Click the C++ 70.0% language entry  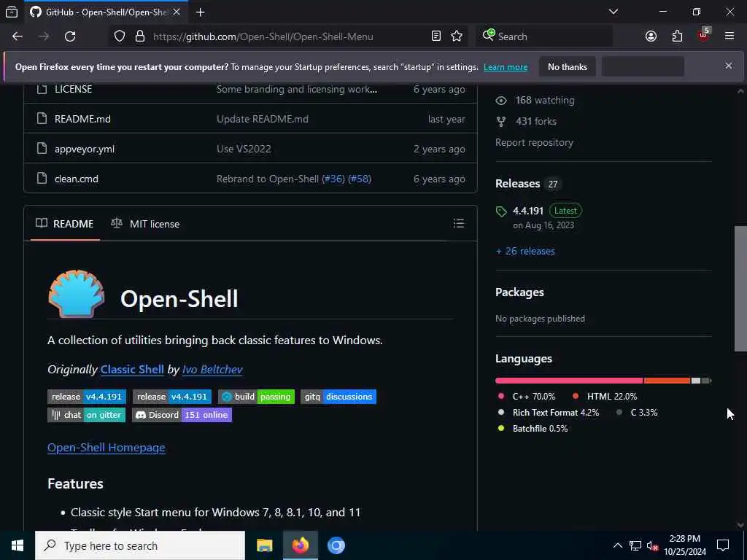tap(527, 396)
